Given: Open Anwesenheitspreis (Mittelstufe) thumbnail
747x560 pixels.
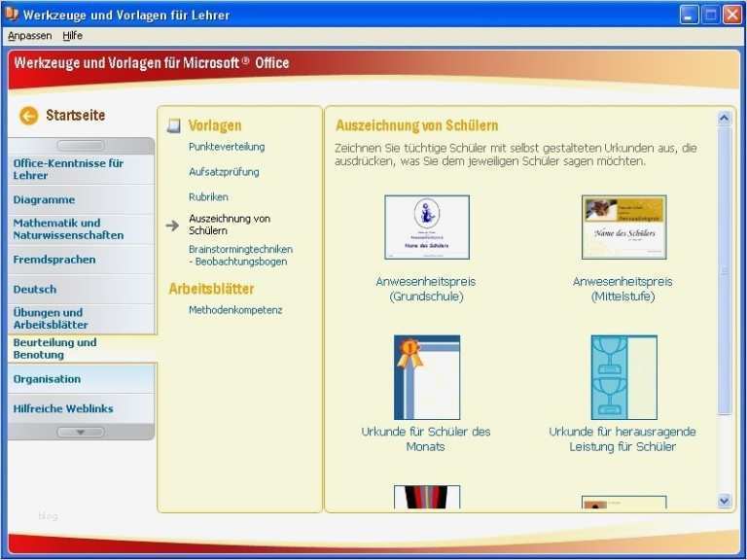Looking at the screenshot, I should click(624, 227).
